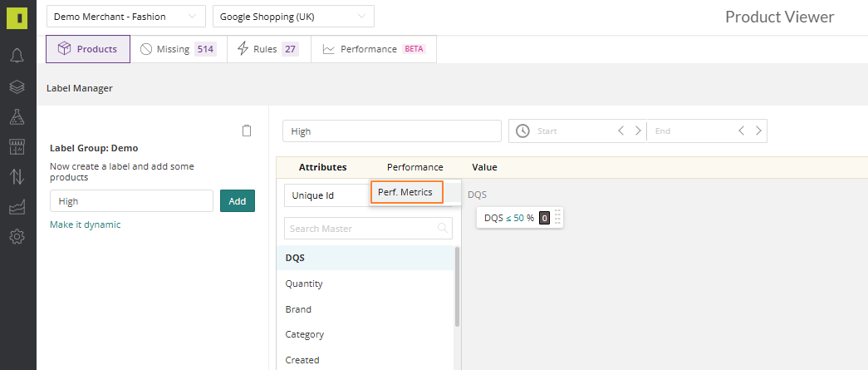Viewport: 868px width, 370px height.
Task: Open the Unique Id attribute dropdown
Action: pyautogui.click(x=326, y=195)
